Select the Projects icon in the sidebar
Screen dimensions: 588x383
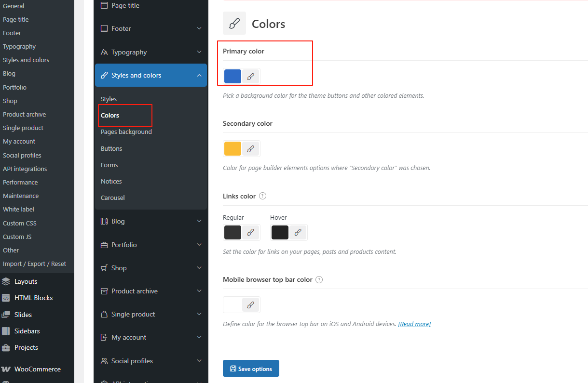[x=6, y=347]
